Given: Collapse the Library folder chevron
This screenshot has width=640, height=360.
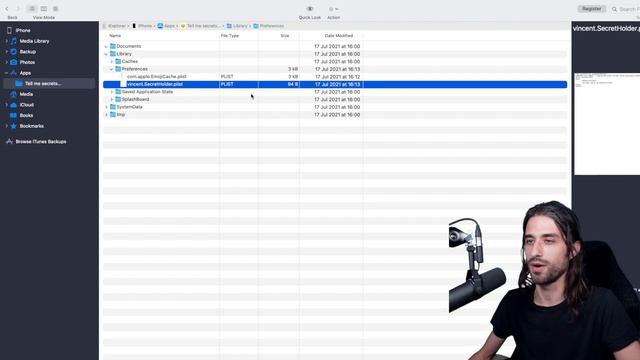Looking at the screenshot, I should coord(107,54).
